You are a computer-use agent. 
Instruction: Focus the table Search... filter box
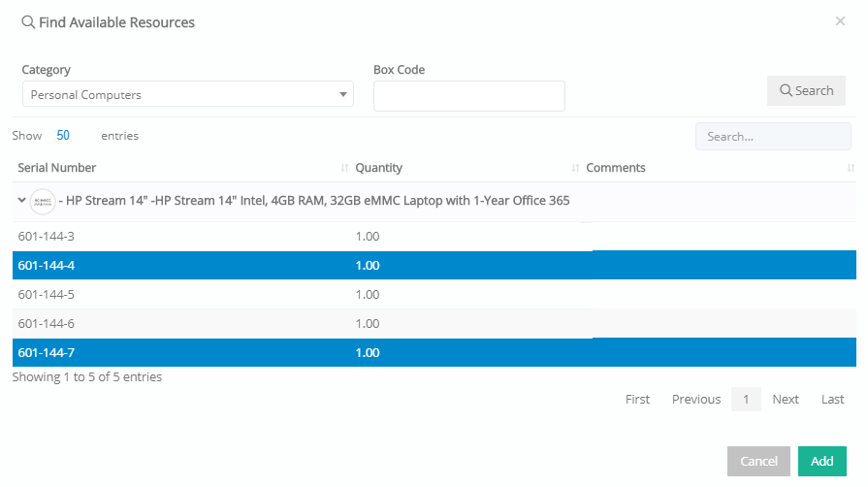[773, 136]
